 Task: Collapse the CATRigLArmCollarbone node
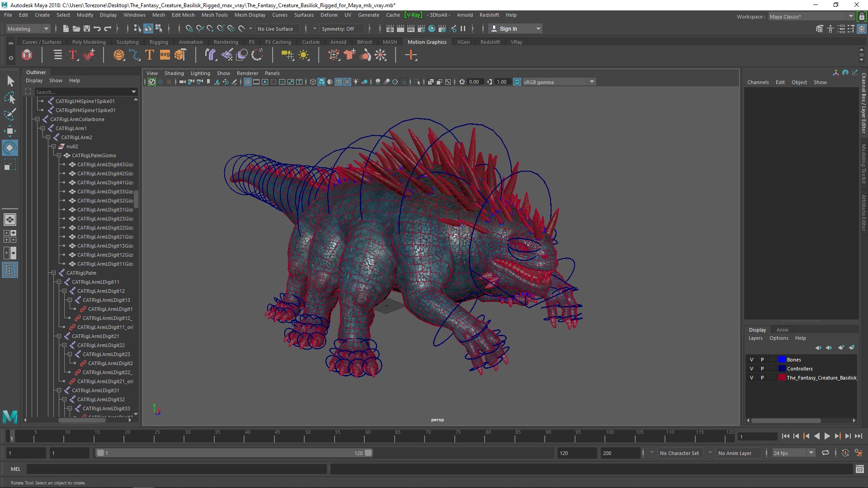click(37, 119)
